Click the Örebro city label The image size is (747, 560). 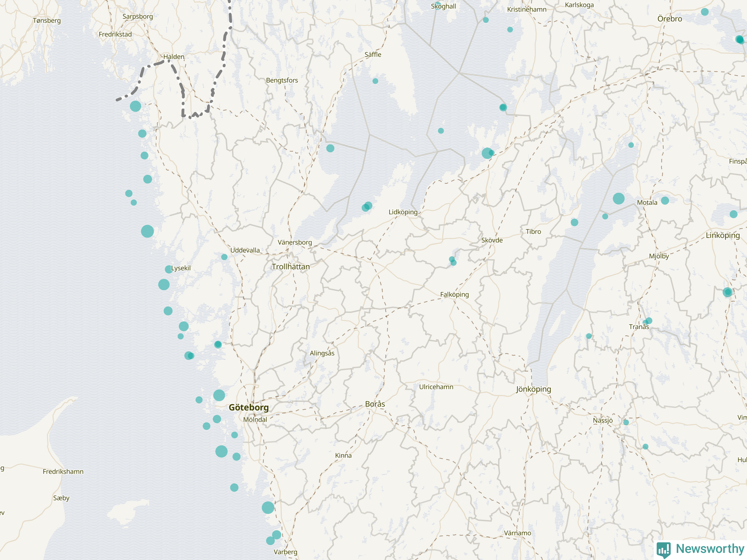[x=670, y=19]
